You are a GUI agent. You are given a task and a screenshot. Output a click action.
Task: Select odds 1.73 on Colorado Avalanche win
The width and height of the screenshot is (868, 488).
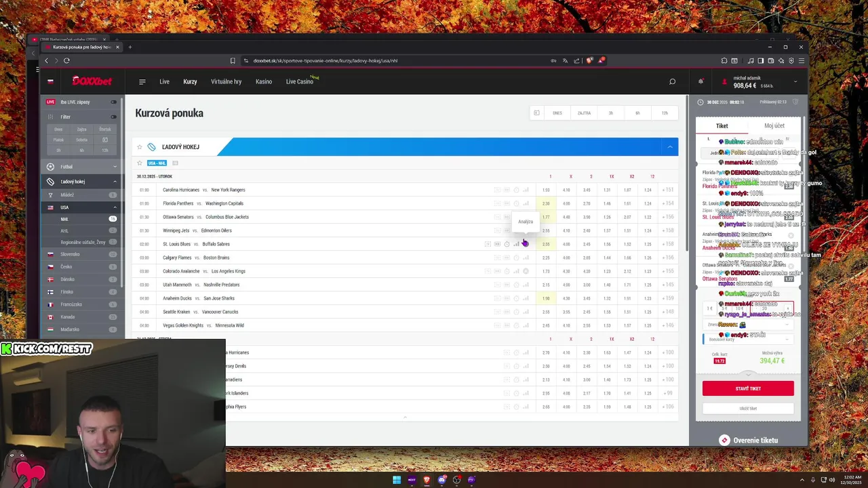click(x=546, y=271)
